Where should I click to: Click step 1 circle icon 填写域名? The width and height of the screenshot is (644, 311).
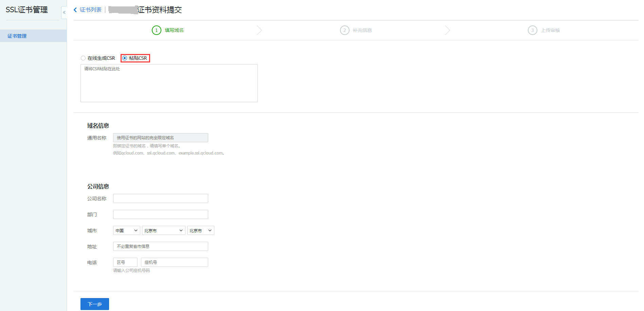click(156, 30)
